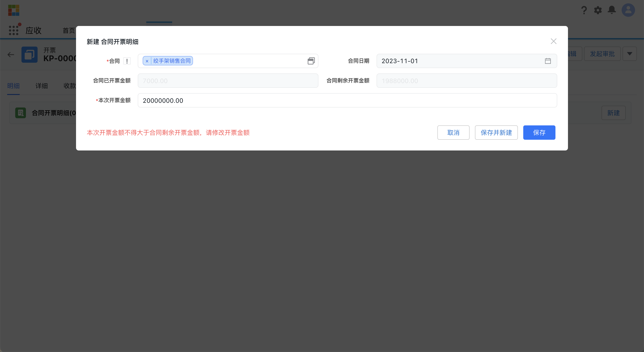Click the blue 开票 record icon
The height and width of the screenshot is (352, 644).
pos(30,54)
